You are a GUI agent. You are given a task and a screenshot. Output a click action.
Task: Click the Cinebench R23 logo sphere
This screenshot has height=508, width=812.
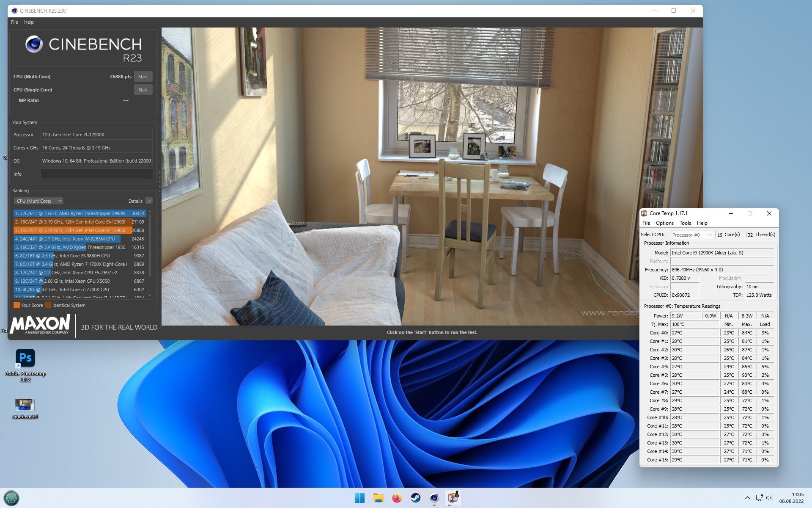click(x=34, y=44)
